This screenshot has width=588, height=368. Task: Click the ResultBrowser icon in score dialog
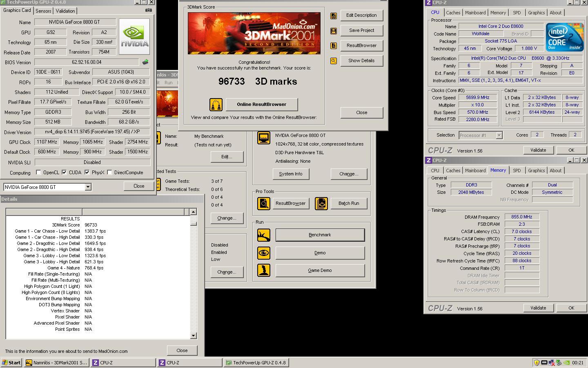[334, 46]
